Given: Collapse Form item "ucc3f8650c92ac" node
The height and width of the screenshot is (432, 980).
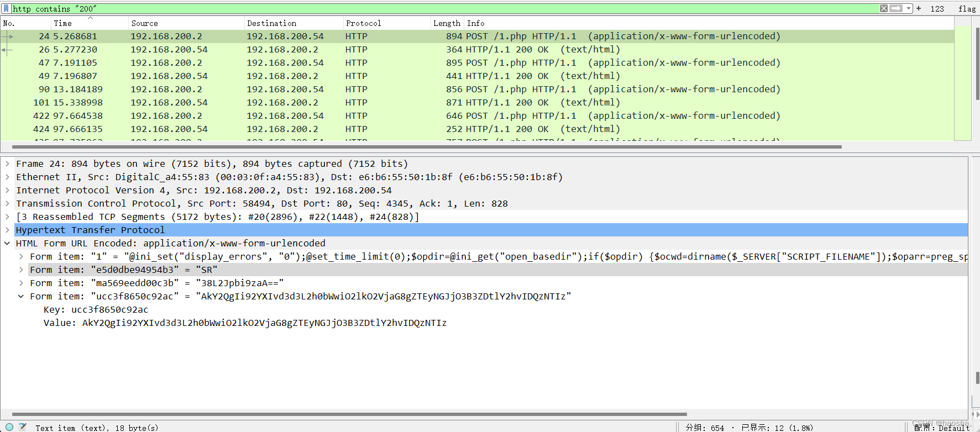Looking at the screenshot, I should (x=21, y=297).
